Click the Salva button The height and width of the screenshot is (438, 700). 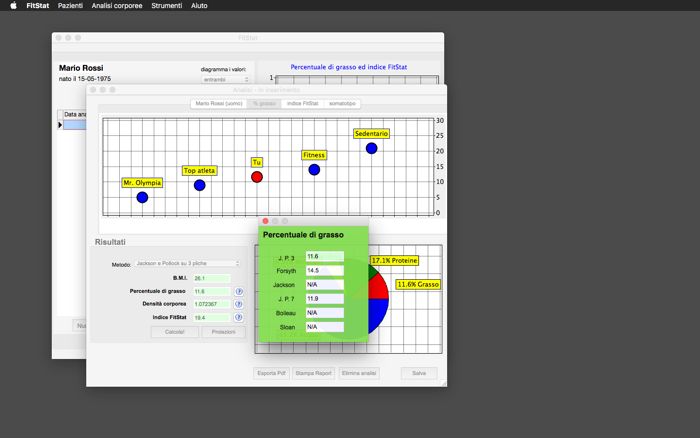coord(419,373)
